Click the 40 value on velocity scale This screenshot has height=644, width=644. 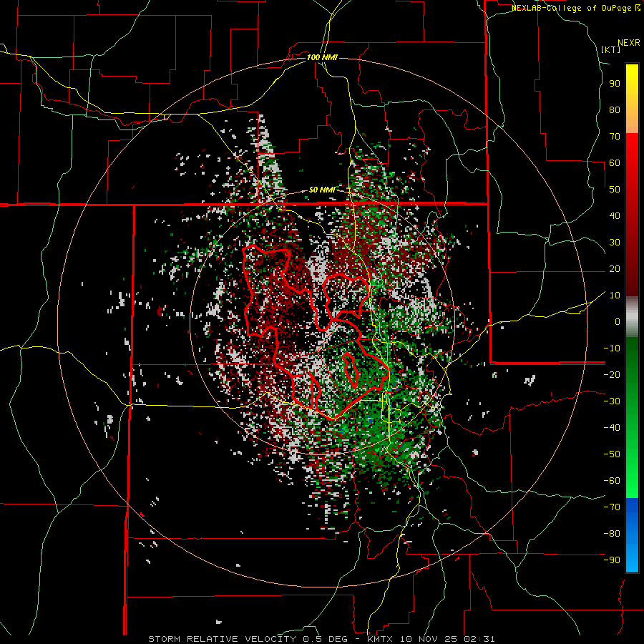tap(615, 215)
